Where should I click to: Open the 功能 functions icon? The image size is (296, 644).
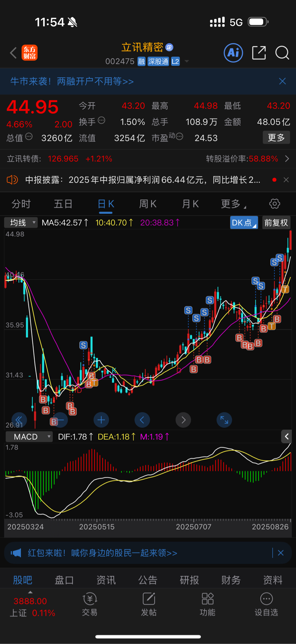tap(207, 604)
